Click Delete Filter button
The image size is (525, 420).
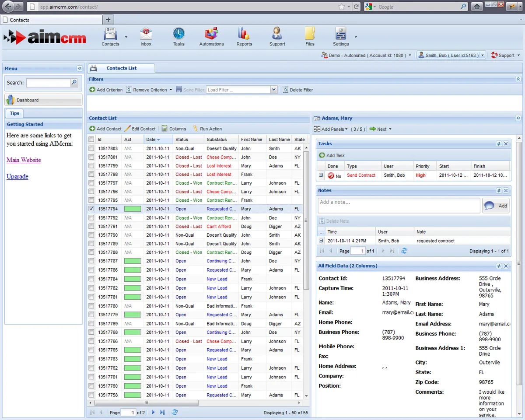point(297,90)
